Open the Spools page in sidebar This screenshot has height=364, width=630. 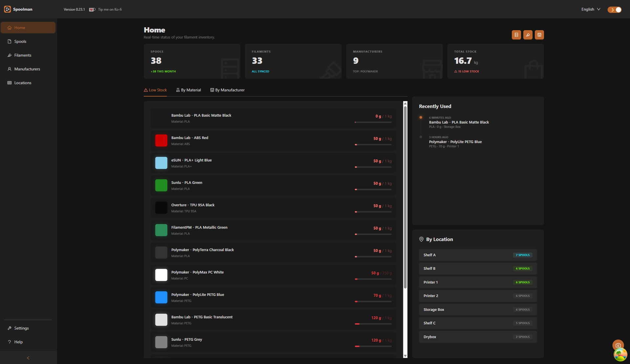(x=28, y=41)
